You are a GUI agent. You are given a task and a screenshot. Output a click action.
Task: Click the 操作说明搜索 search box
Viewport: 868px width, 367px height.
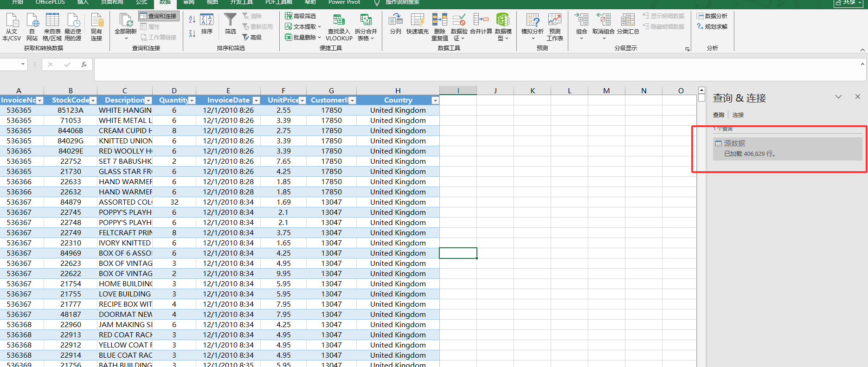402,2
